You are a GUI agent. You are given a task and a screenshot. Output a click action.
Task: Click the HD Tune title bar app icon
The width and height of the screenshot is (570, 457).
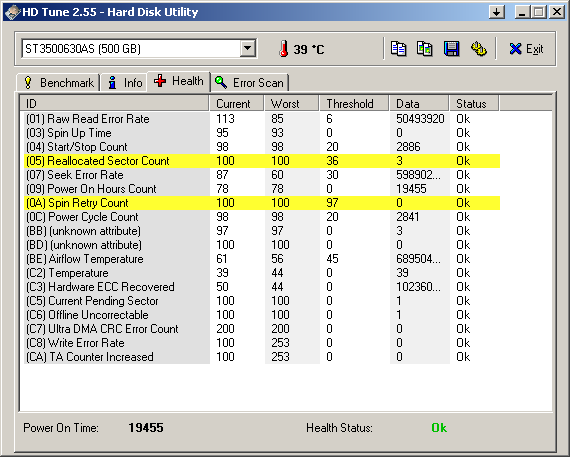(12, 12)
